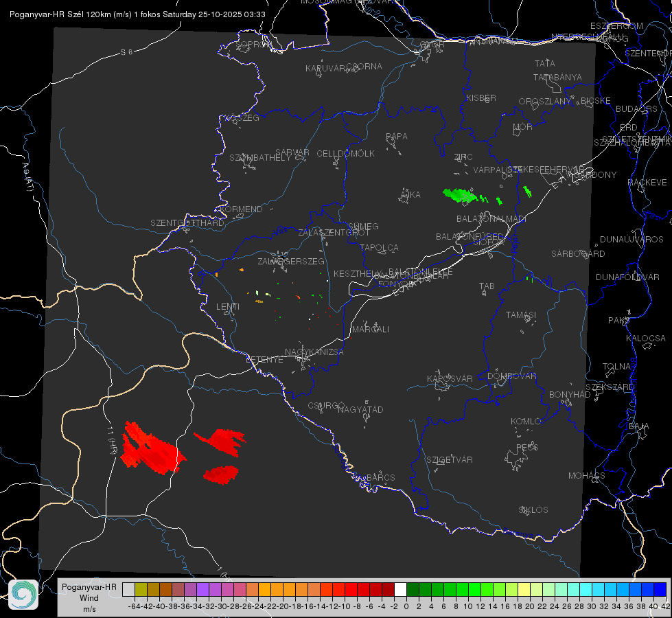Click the SIKLOS city label
Image resolution: width=672 pixels, height=618 pixels.
pos(533,510)
